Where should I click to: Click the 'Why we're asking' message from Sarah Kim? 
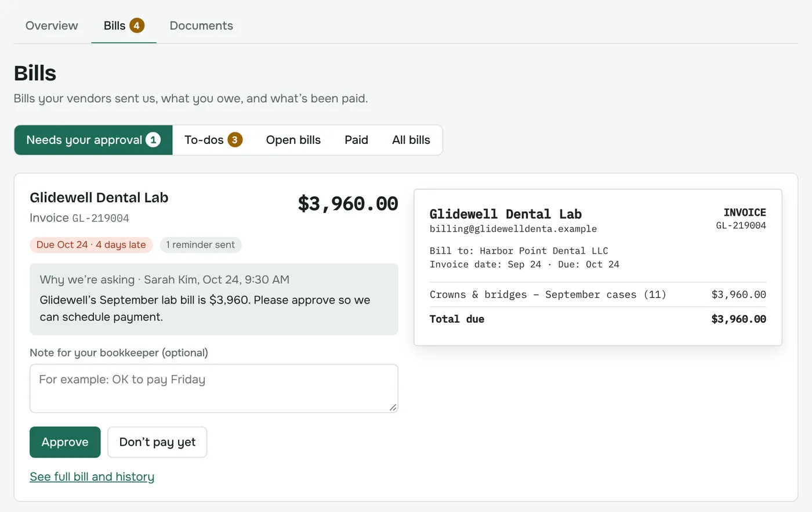click(x=214, y=299)
